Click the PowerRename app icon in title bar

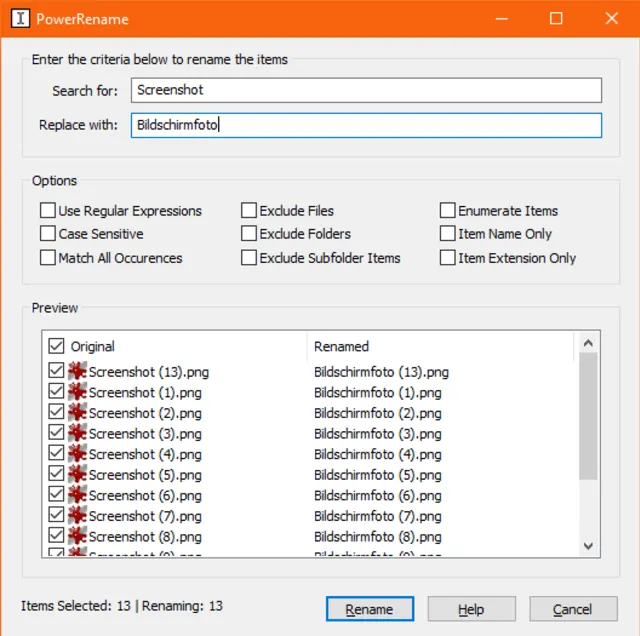point(19,19)
